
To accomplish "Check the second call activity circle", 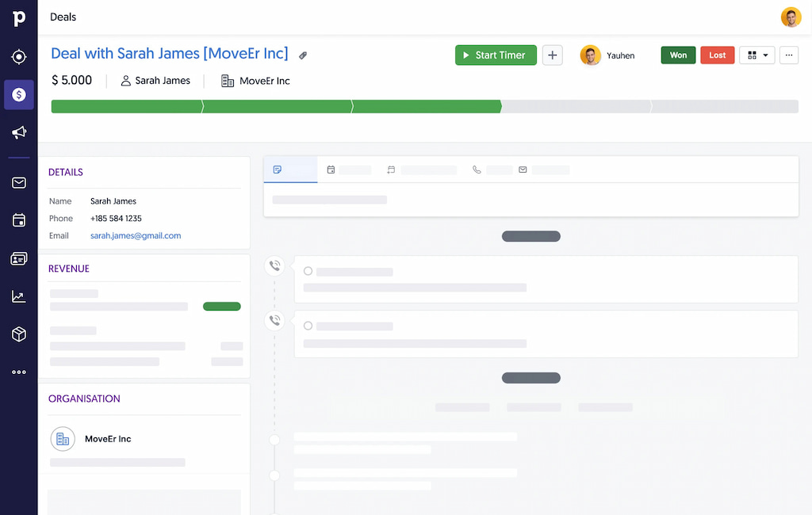I will [308, 325].
